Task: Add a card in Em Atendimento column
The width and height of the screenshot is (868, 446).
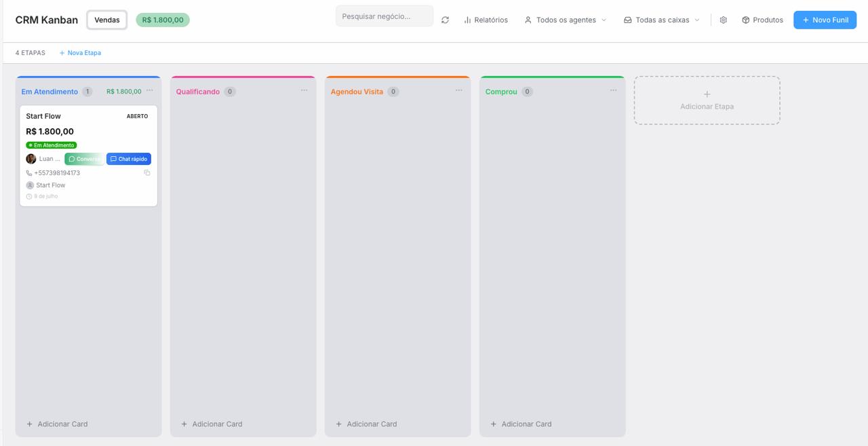Action: 57,424
